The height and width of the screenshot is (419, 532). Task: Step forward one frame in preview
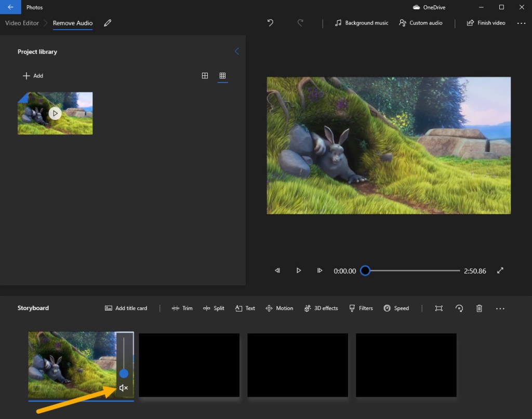tap(320, 271)
